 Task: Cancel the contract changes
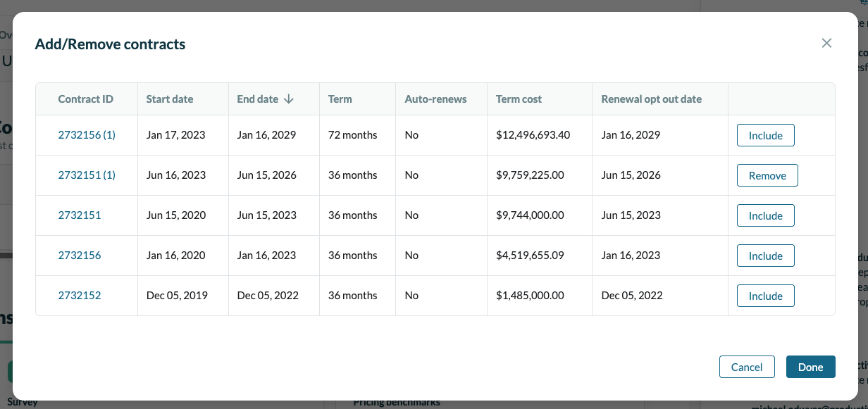click(746, 367)
